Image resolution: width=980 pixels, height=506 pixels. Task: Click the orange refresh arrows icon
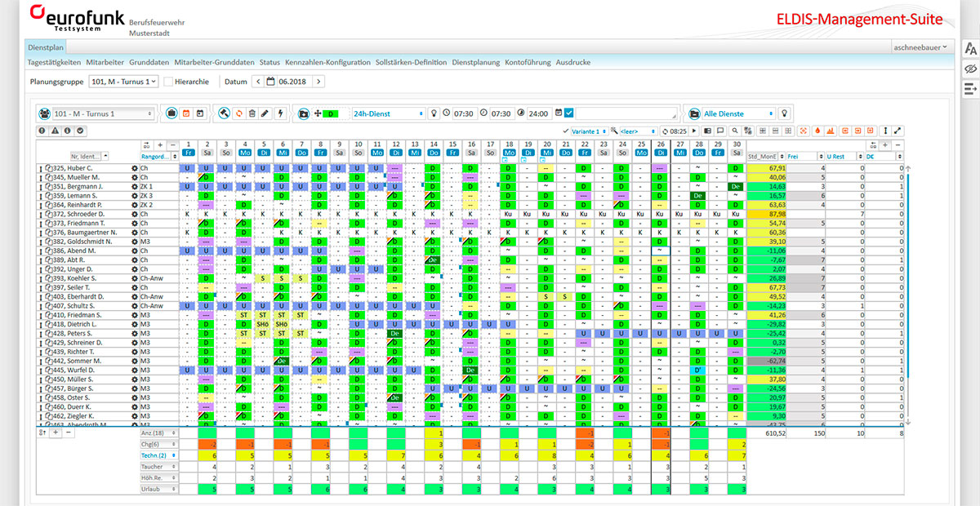pyautogui.click(x=238, y=113)
